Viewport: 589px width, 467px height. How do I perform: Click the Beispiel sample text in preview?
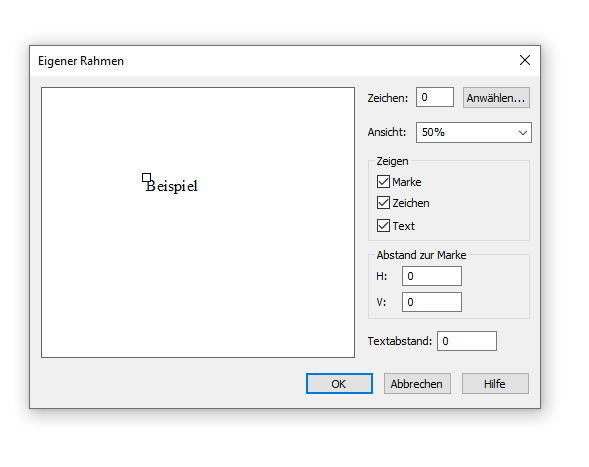(172, 186)
